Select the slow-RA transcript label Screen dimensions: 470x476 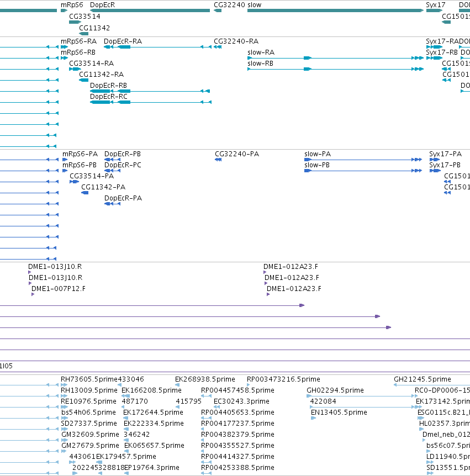point(261,52)
